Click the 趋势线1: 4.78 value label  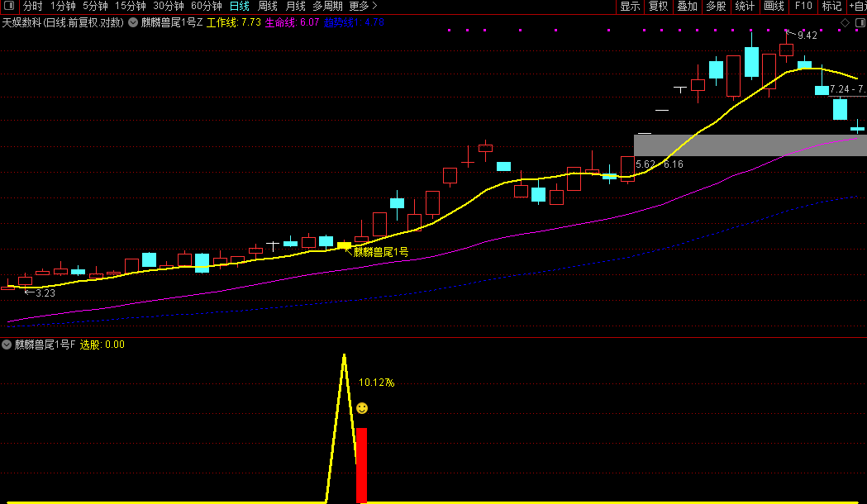(x=354, y=22)
